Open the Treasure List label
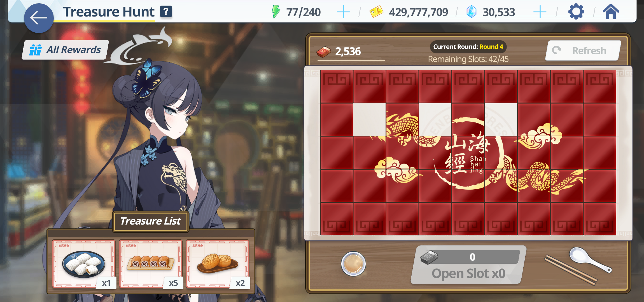Viewport: 644px width, 302px height. point(151,221)
